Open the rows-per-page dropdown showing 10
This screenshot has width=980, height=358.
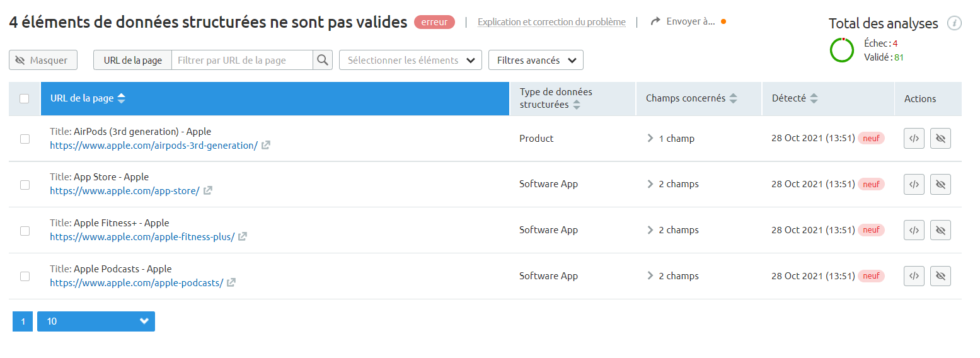96,321
